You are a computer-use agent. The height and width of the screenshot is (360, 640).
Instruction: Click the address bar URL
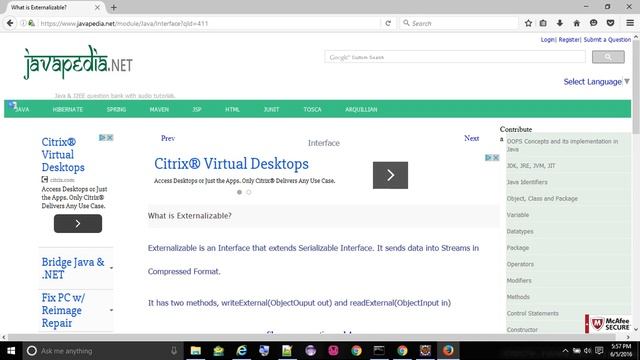pyautogui.click(x=124, y=23)
